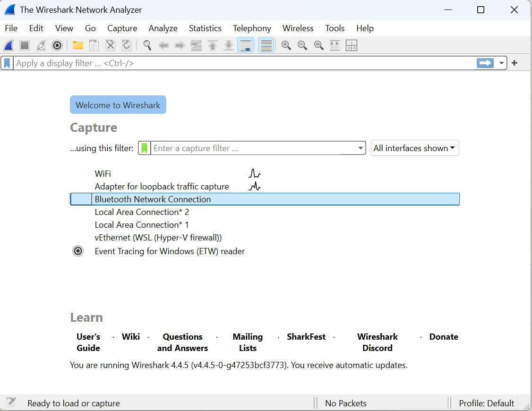Select the WiFi capture interface
Image resolution: width=532 pixels, height=411 pixels.
point(103,174)
